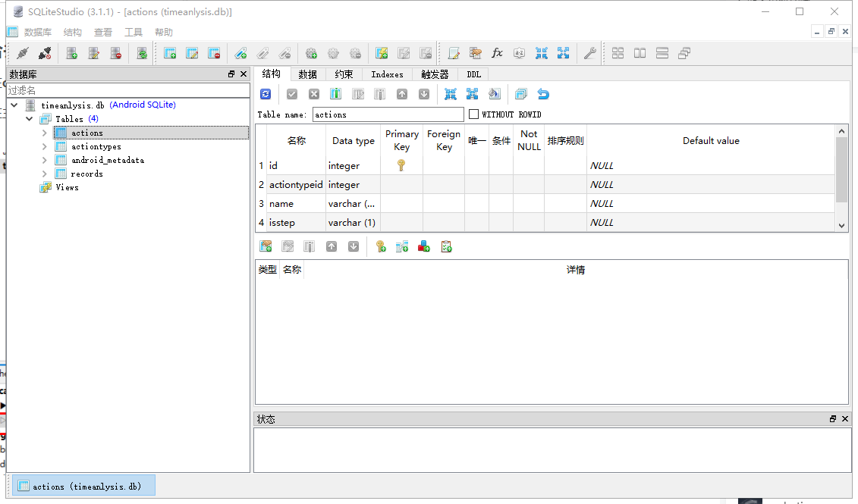Cascade windows icon

684,53
